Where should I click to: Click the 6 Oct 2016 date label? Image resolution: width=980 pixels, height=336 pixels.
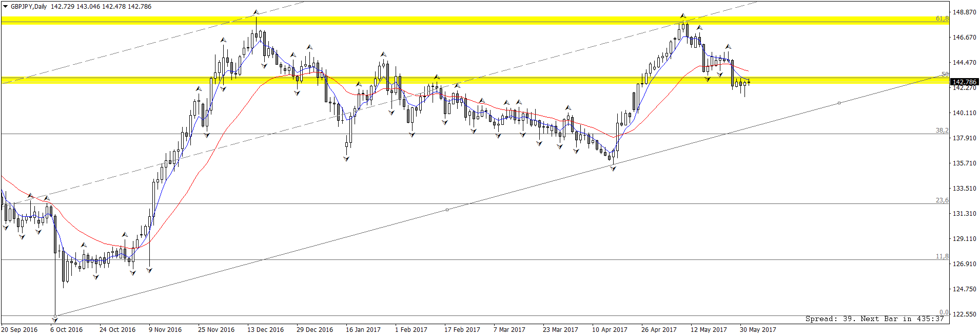click(x=67, y=330)
